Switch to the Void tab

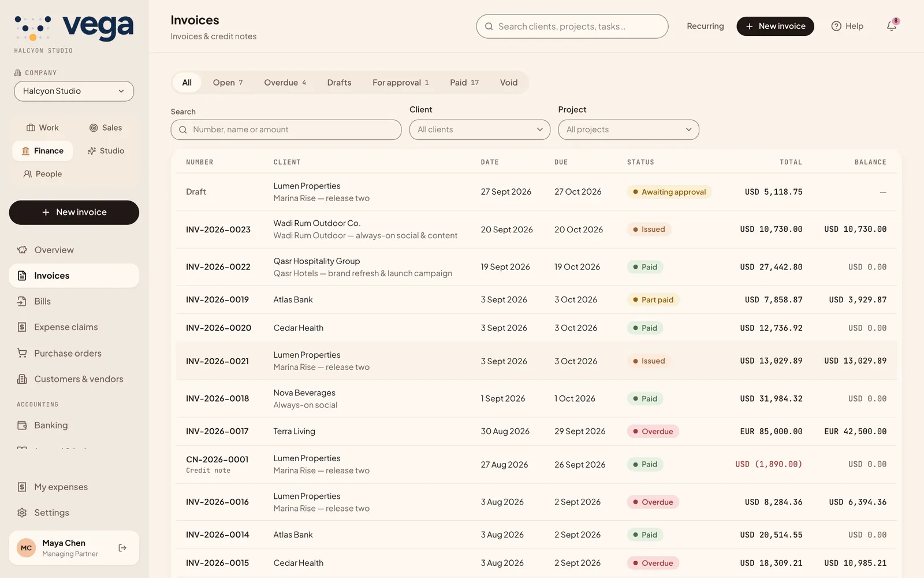tap(509, 83)
